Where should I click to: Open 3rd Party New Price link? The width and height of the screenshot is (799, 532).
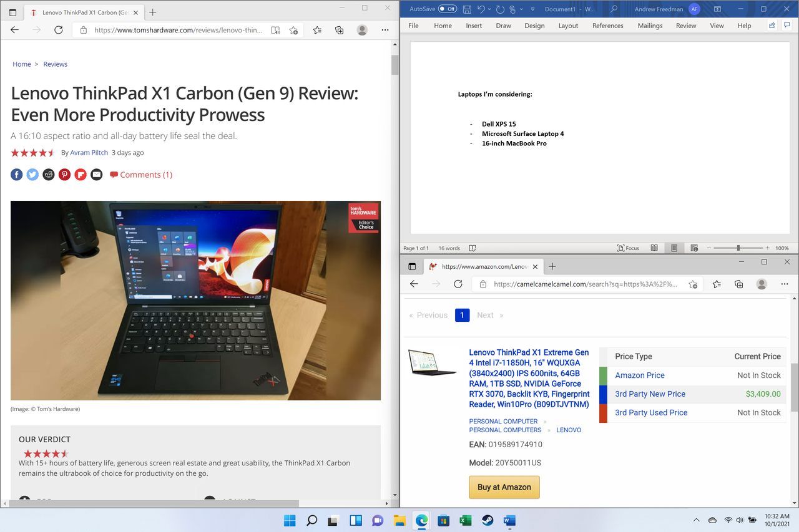pos(650,394)
